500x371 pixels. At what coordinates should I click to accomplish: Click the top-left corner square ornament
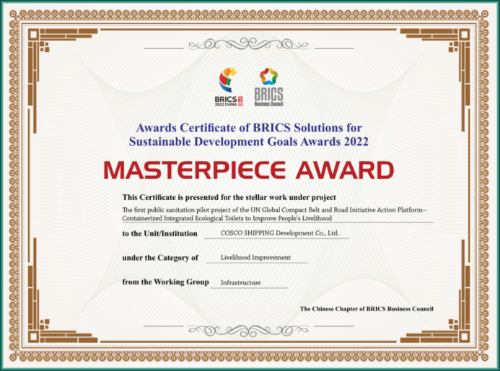click(33, 35)
